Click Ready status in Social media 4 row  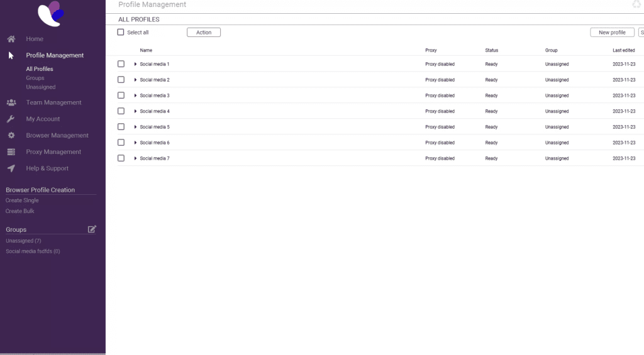click(x=491, y=111)
